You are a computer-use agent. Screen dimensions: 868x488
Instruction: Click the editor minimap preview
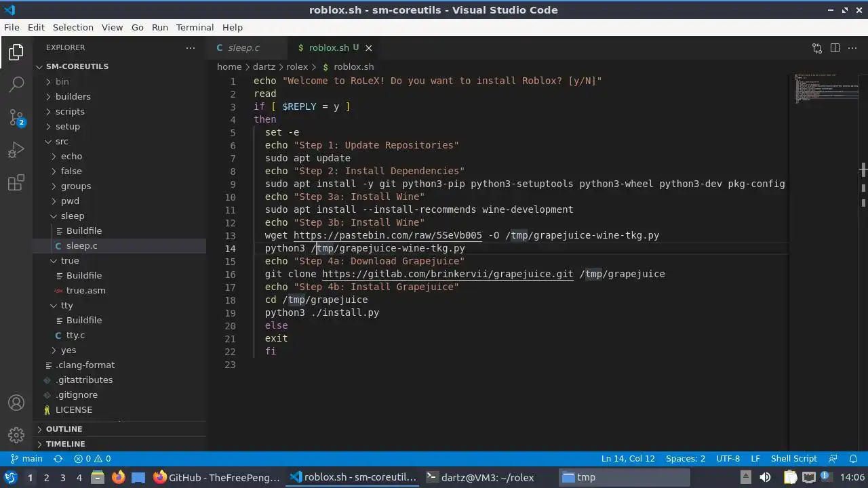click(x=825, y=89)
